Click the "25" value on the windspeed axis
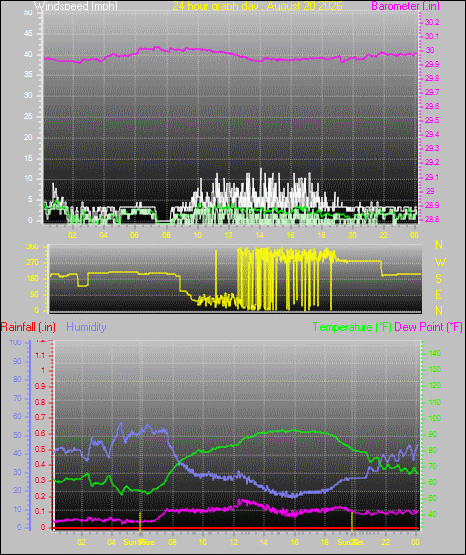This screenshot has height=555, width=466. pos(28,116)
